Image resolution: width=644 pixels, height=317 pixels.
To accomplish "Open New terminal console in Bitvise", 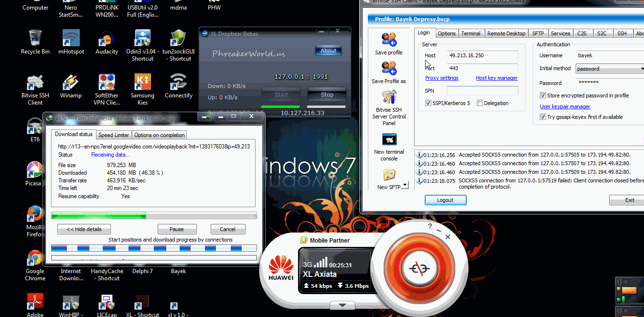I will click(388, 147).
